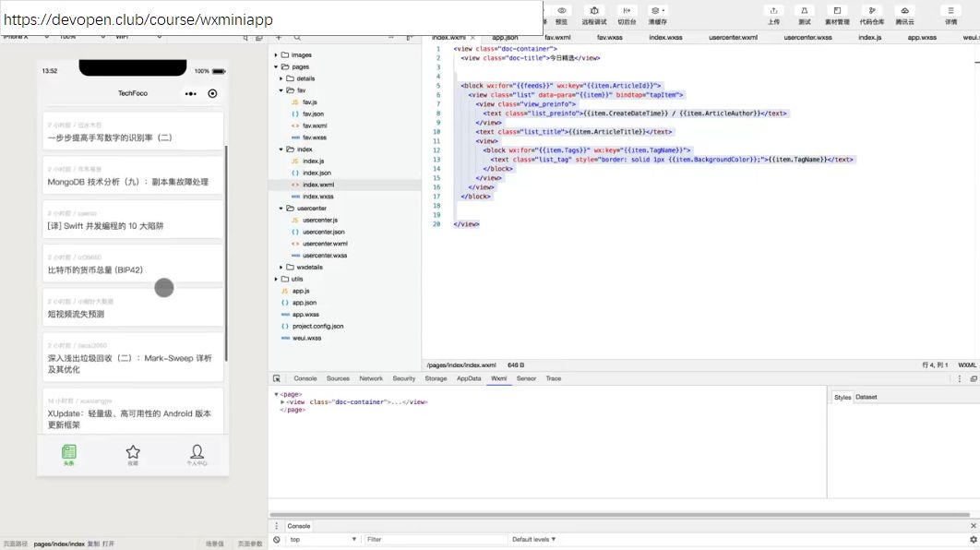Tap the favorites star icon in simulator
This screenshot has height=550, width=980.
[133, 452]
